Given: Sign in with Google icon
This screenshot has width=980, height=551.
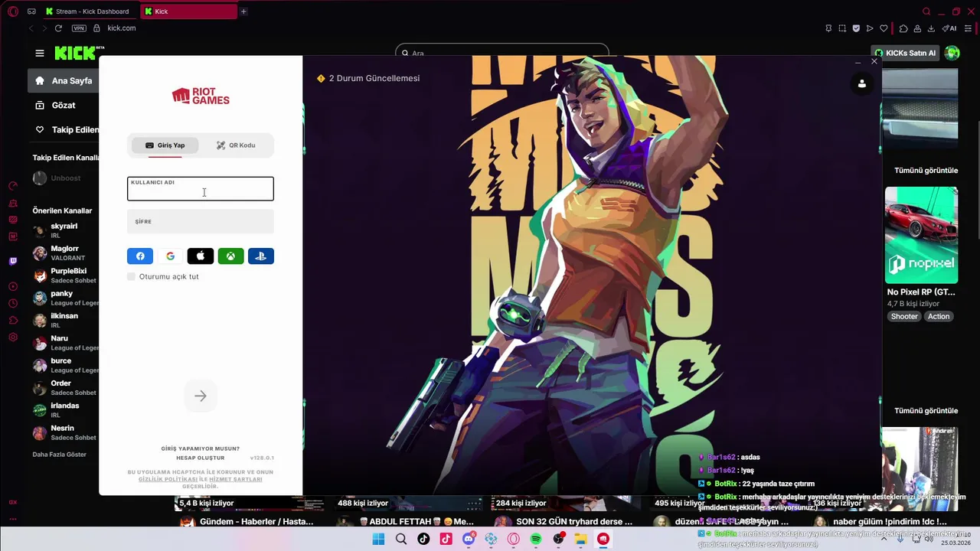Looking at the screenshot, I should point(170,256).
